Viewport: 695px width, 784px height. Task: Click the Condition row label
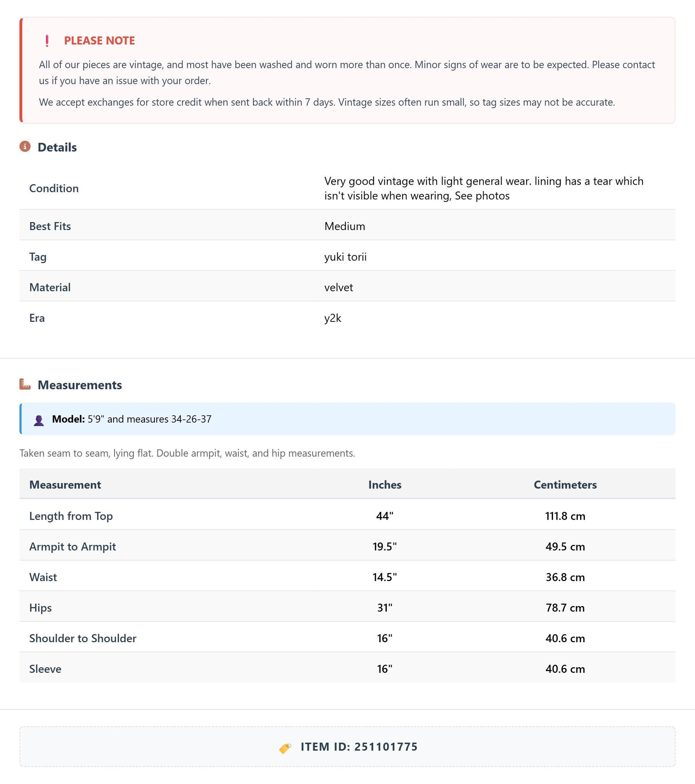[54, 188]
